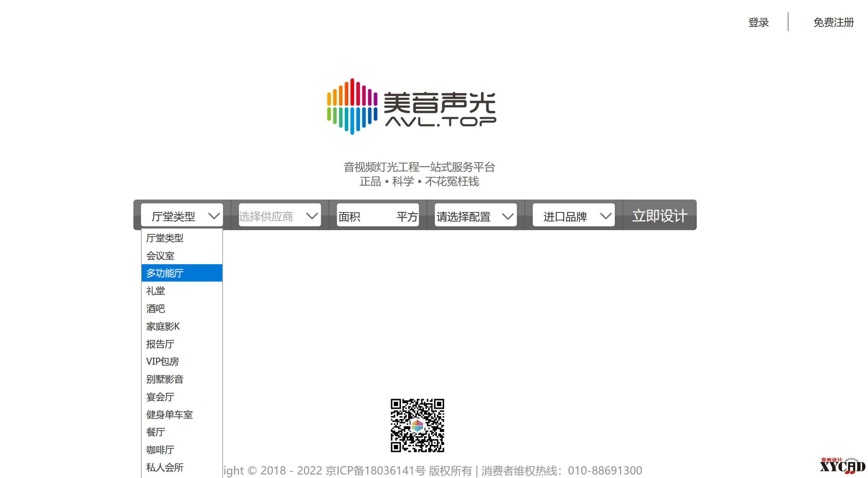Select 餐厅 from the list
Viewport: 868px width, 478px height.
[x=182, y=432]
